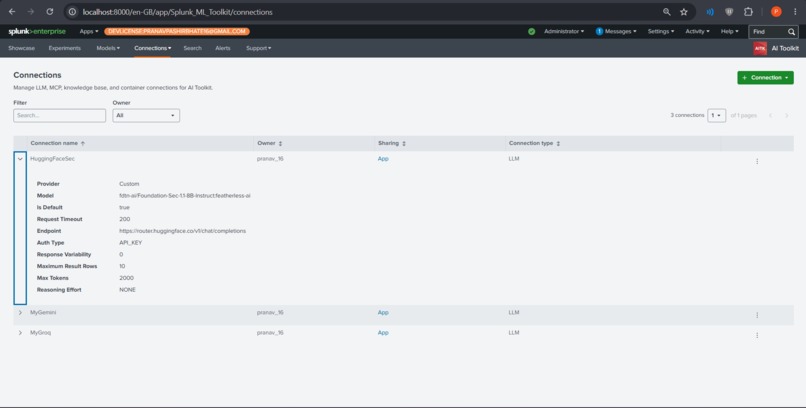The width and height of the screenshot is (806, 408).
Task: Click the browser address bar URL
Action: pos(178,12)
